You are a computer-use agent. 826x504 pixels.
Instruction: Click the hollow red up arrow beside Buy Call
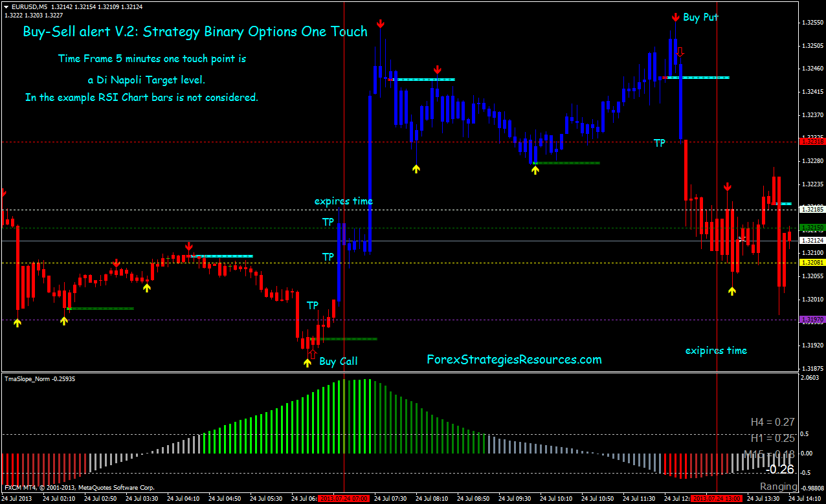313,354
